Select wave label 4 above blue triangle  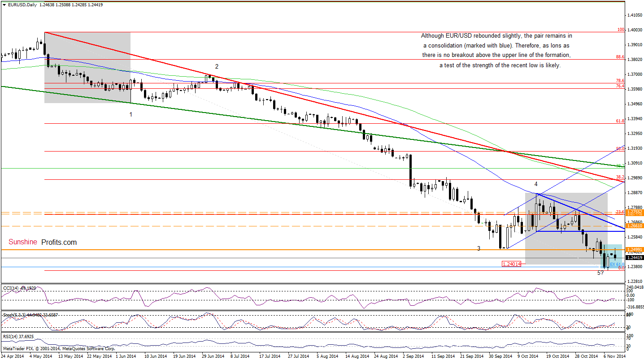point(535,184)
